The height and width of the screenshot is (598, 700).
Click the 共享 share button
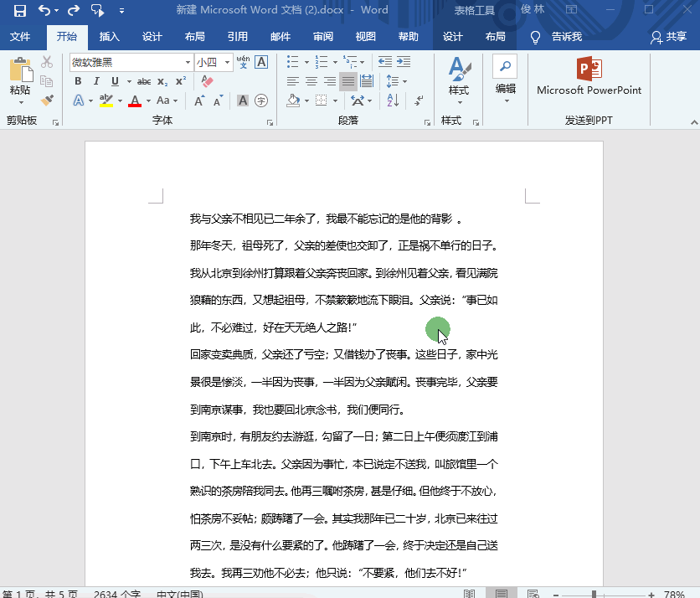tap(668, 37)
